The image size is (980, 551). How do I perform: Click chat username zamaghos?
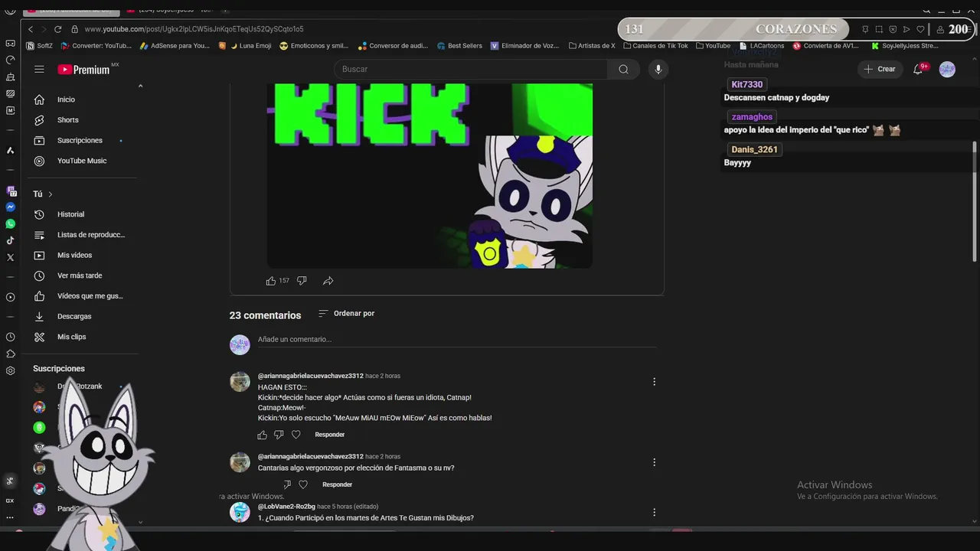point(752,117)
